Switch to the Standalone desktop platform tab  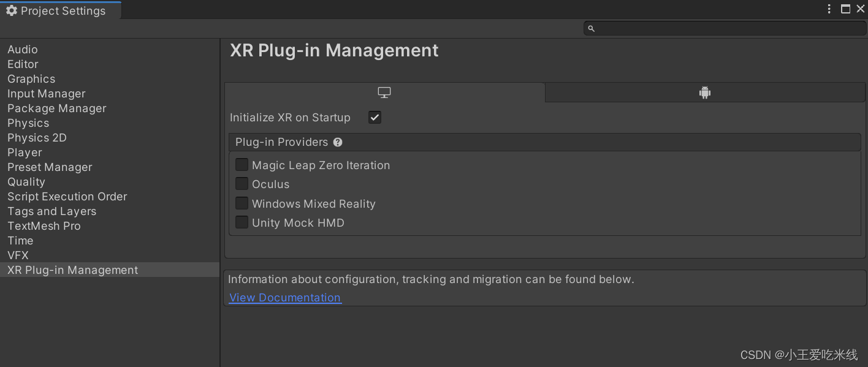point(384,93)
